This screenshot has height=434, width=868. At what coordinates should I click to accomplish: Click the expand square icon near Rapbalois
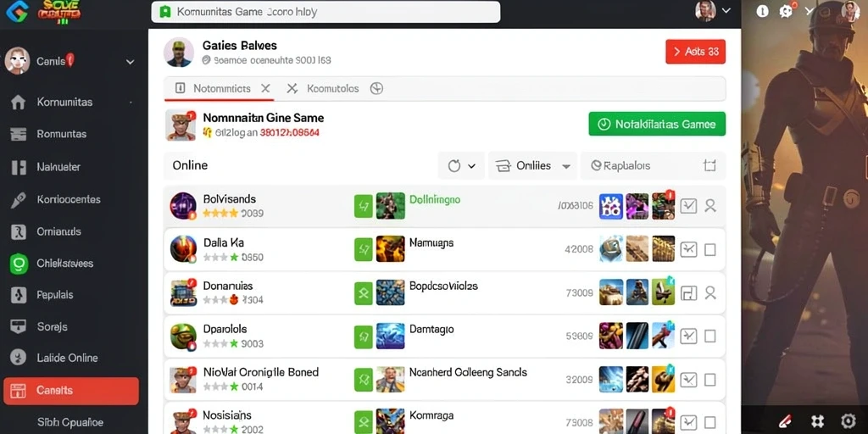point(709,165)
